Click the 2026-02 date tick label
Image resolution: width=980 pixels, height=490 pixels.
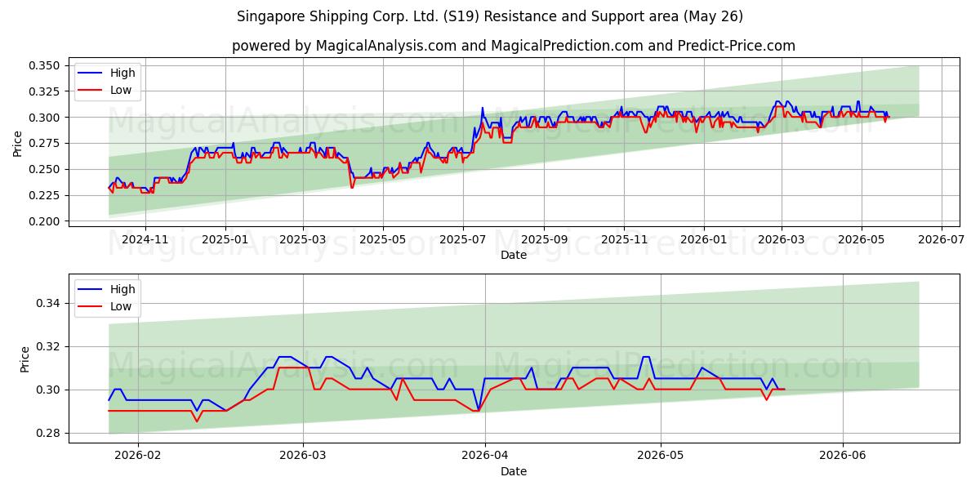coord(138,456)
